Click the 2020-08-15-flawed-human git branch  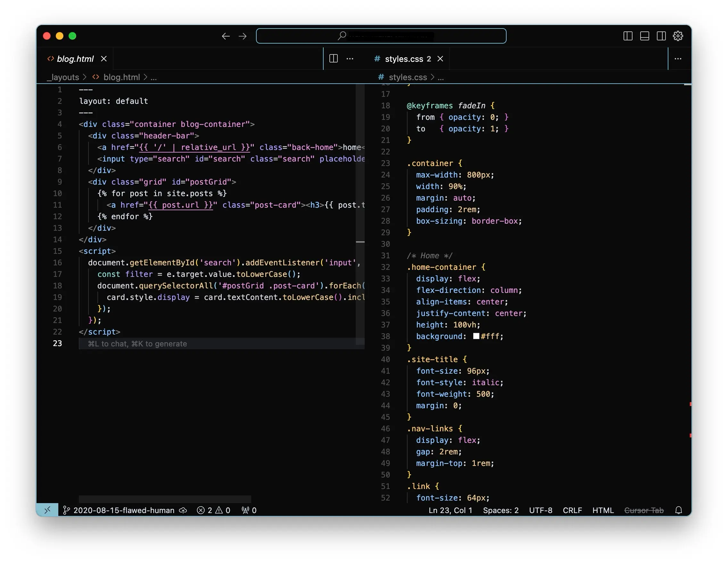click(x=123, y=510)
